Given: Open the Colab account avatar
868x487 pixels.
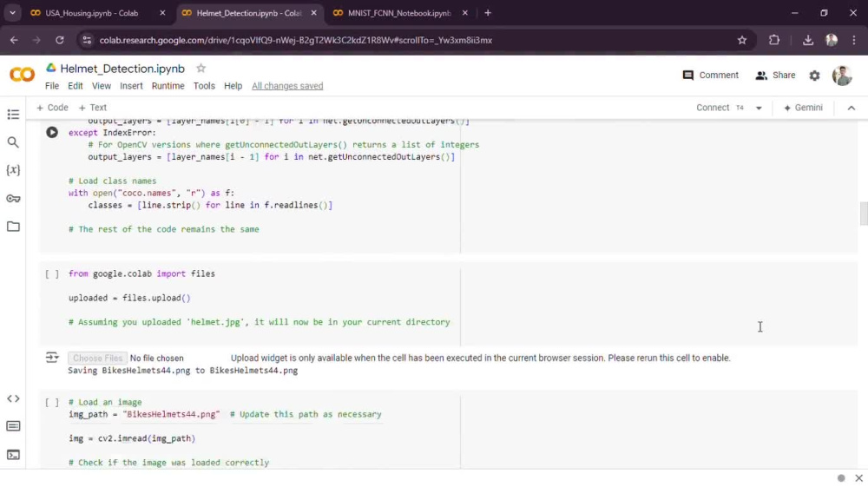Looking at the screenshot, I should [x=842, y=76].
